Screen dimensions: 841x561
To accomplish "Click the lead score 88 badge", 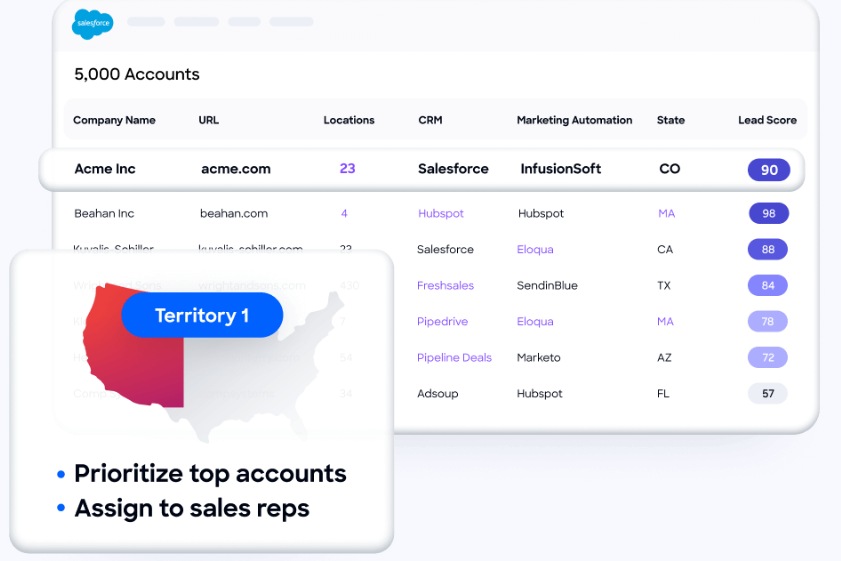I will coord(768,249).
